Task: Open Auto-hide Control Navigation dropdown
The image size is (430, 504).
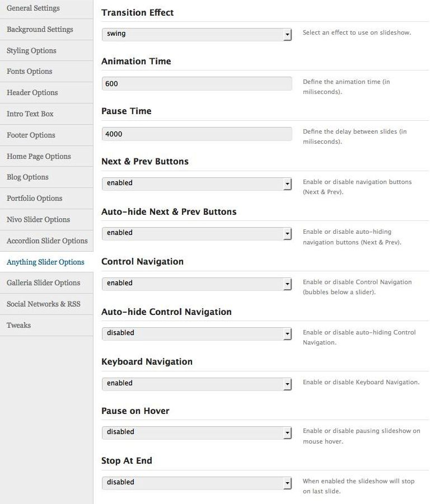Action: click(197, 333)
